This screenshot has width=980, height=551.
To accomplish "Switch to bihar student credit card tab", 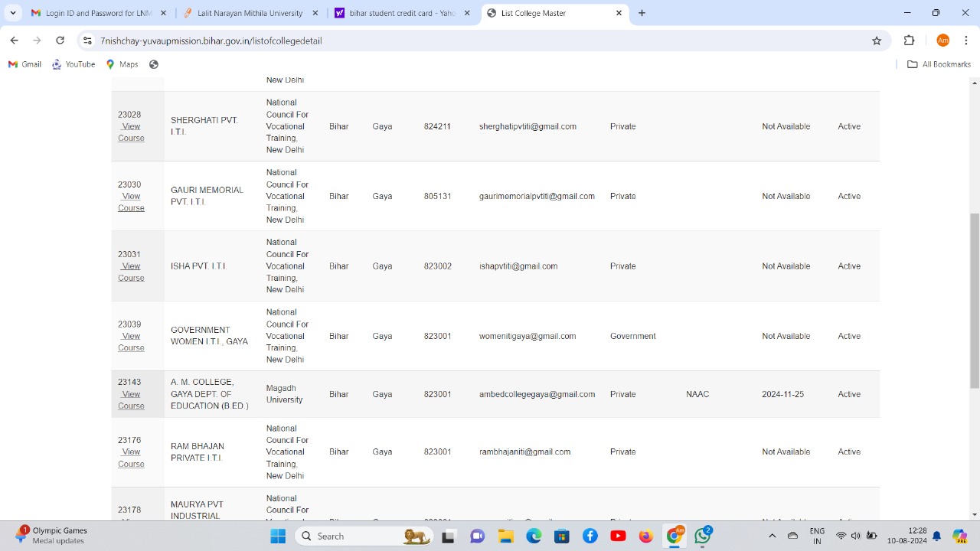I will pyautogui.click(x=403, y=13).
